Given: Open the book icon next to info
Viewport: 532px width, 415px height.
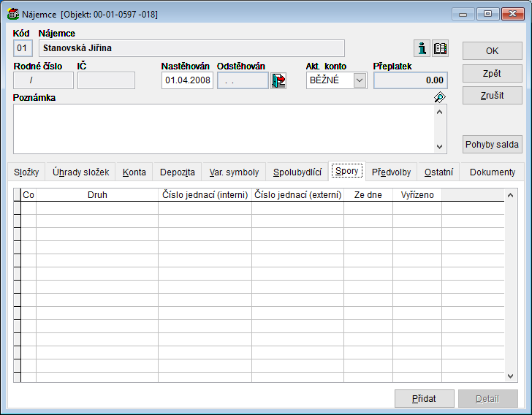Looking at the screenshot, I should [440, 49].
